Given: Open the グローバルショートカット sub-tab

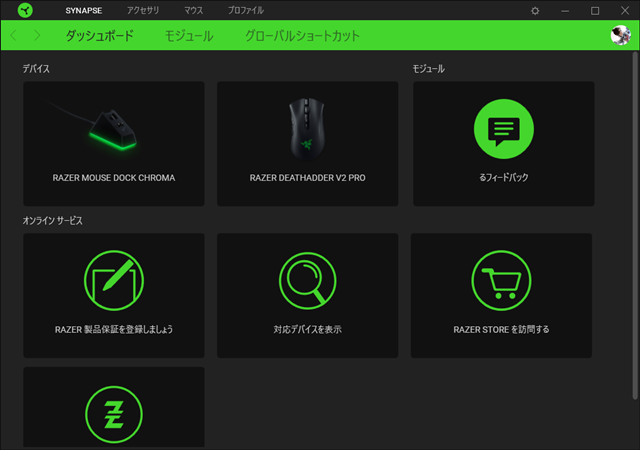Looking at the screenshot, I should [302, 36].
